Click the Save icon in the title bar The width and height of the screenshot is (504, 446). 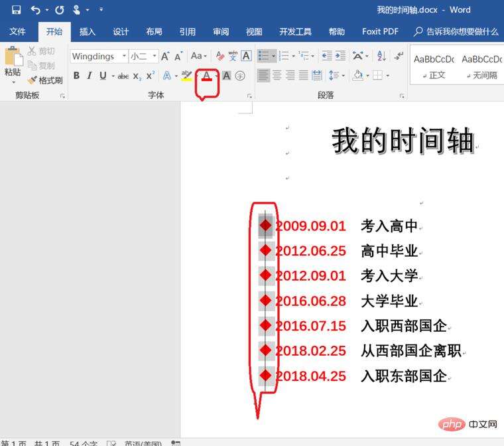tap(16, 10)
